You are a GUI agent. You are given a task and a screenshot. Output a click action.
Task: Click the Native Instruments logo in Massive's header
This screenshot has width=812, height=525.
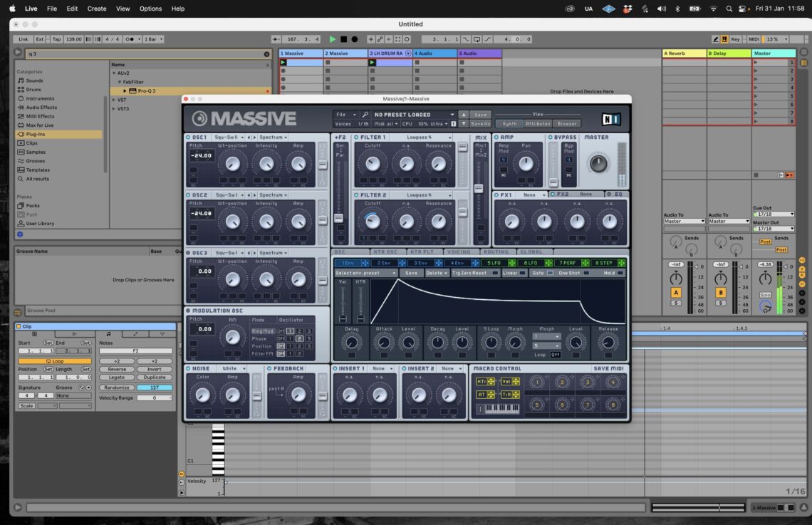click(611, 118)
